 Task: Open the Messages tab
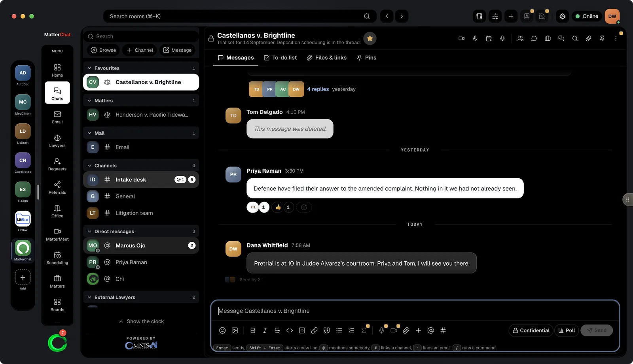tap(236, 58)
